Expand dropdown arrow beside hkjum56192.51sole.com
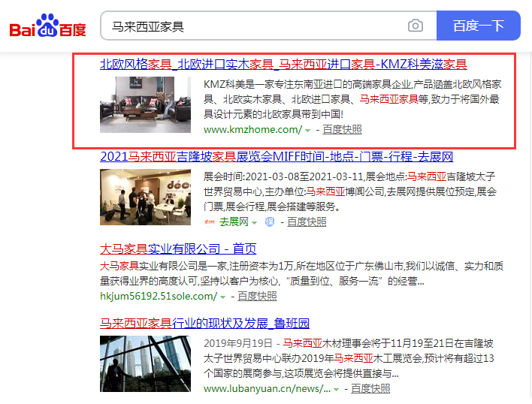 [222, 297]
